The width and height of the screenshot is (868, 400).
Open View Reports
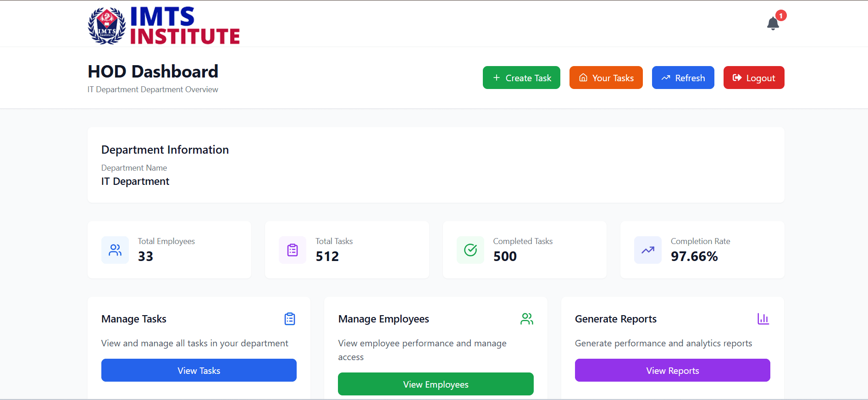[673, 370]
